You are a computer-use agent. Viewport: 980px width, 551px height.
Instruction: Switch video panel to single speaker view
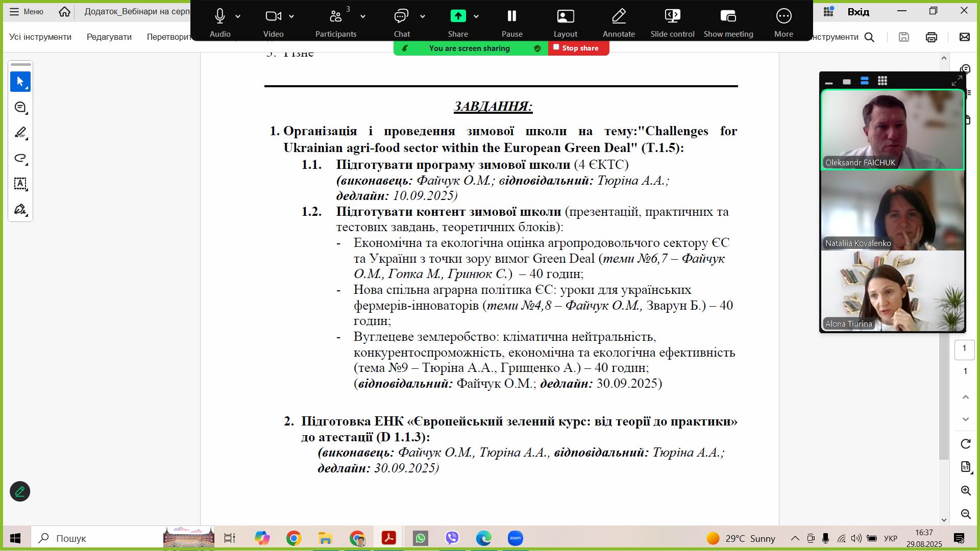847,82
